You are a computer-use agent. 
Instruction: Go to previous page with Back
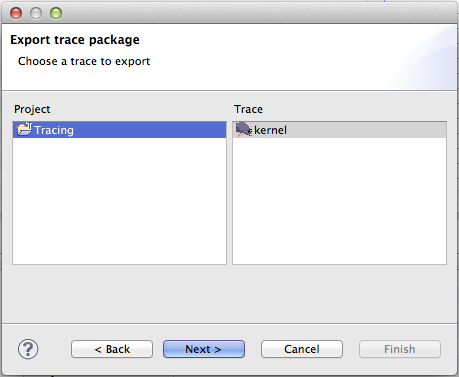coord(112,349)
